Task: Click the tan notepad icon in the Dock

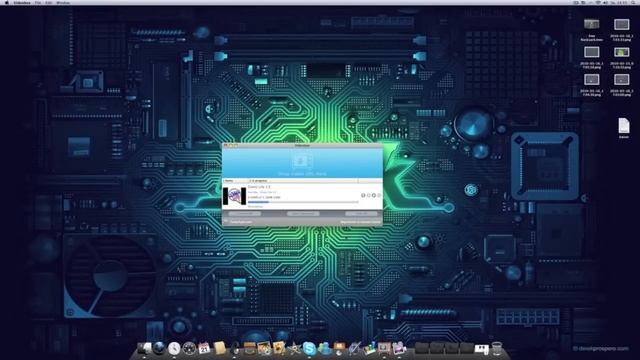Action: click(x=219, y=348)
